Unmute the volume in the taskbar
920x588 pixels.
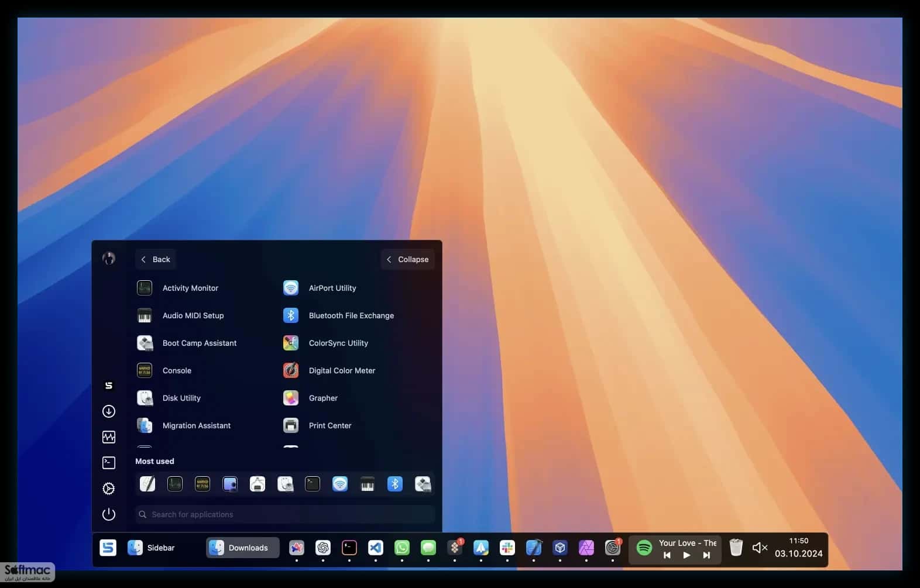pyautogui.click(x=760, y=548)
